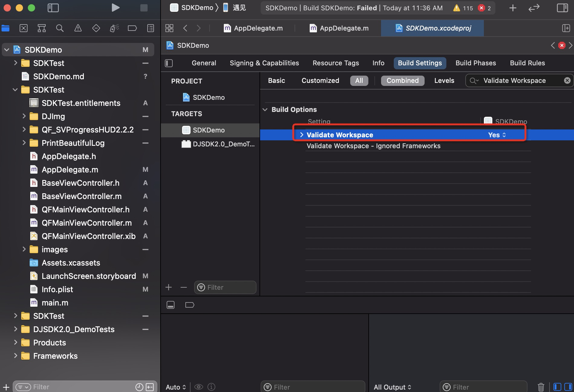Open the Issue navigator warning icon
The width and height of the screenshot is (574, 392).
[78, 28]
